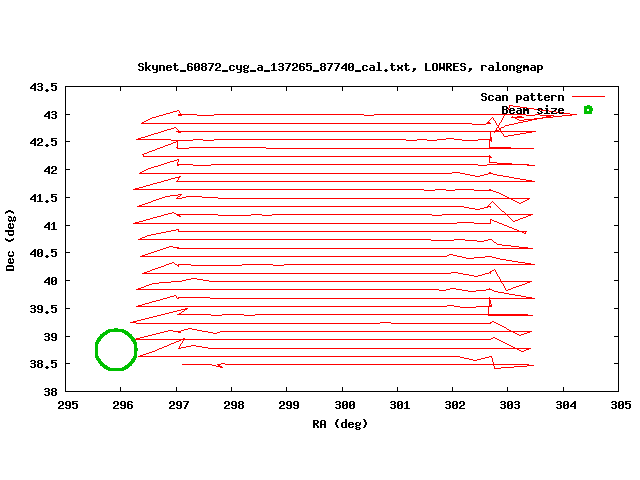Click the y-axis tick label 43
The width and height of the screenshot is (640, 480).
tap(51, 115)
